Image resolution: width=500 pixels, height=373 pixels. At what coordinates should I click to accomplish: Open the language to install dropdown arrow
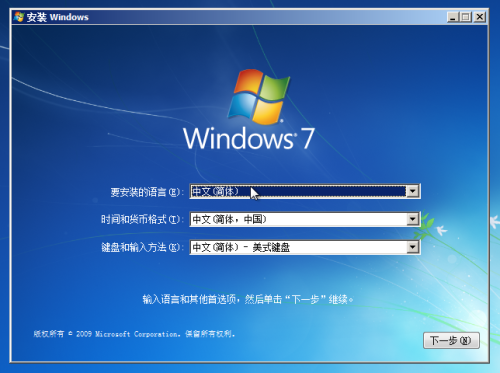[x=413, y=191]
